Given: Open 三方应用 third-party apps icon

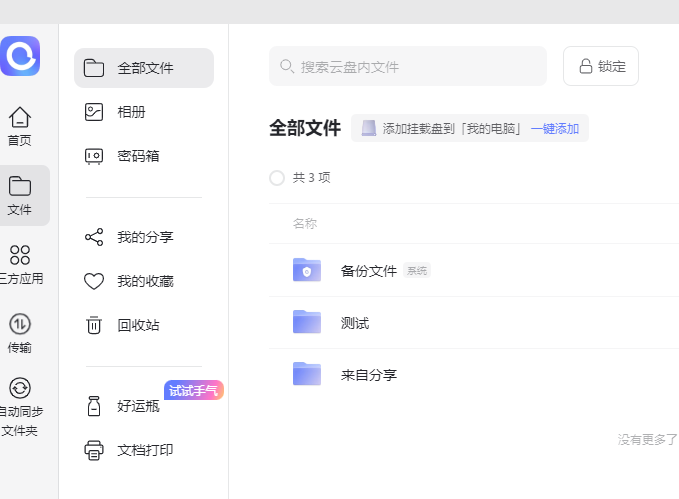Looking at the screenshot, I should click(20, 255).
